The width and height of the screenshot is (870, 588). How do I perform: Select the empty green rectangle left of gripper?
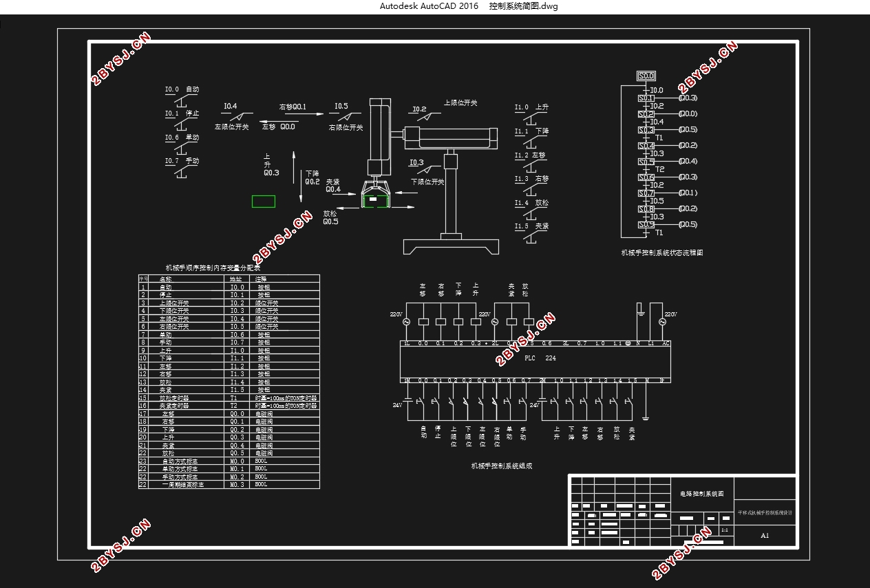pos(264,202)
